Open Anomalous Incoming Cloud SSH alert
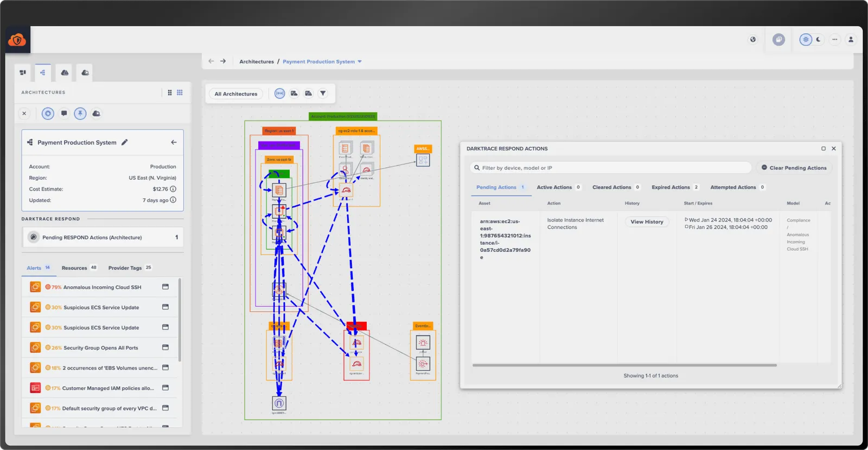This screenshot has height=450, width=868. [x=100, y=287]
